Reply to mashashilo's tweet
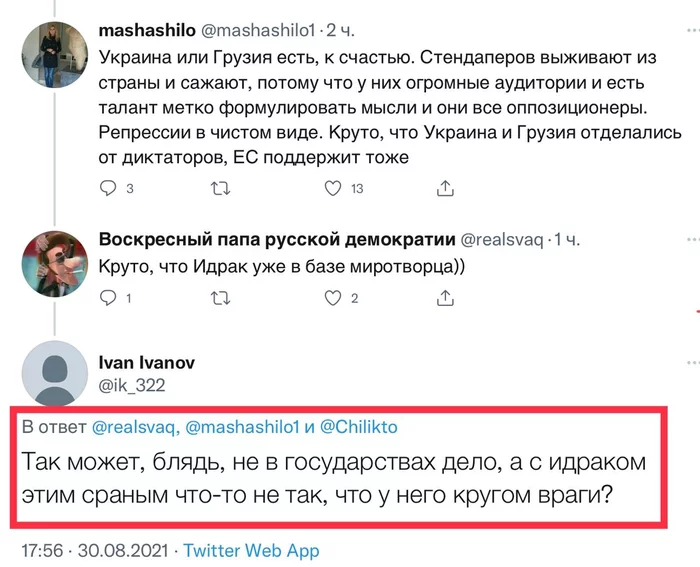Image resolution: width=700 pixels, height=567 pixels. 110,188
